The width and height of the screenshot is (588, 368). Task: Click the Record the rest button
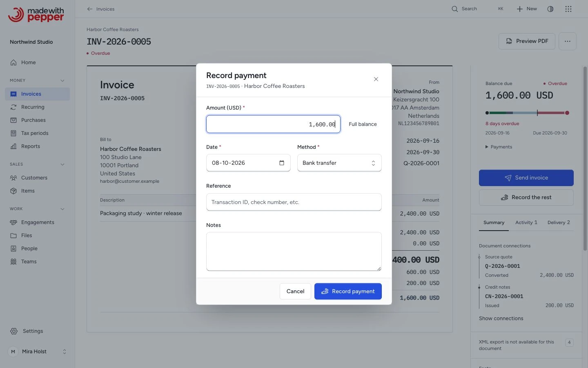coord(526,197)
